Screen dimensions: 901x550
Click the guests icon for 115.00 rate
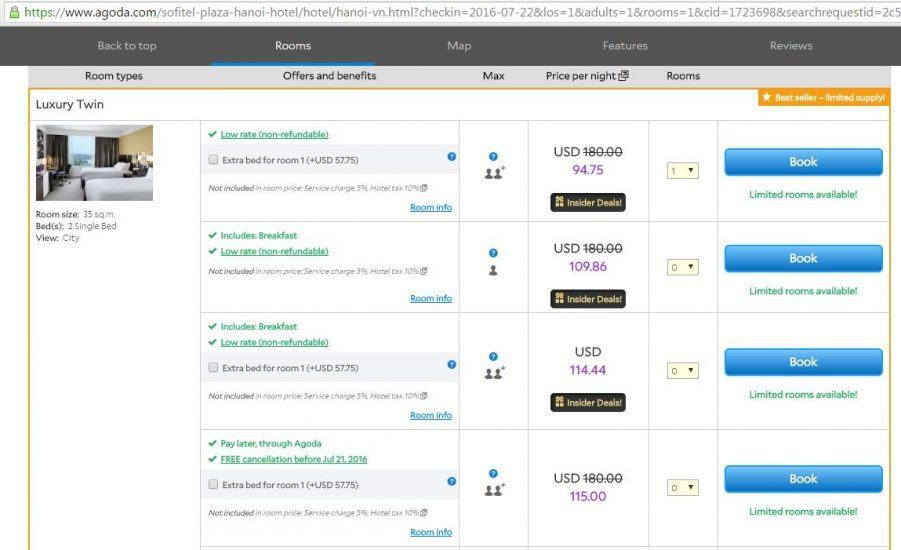tap(494, 490)
